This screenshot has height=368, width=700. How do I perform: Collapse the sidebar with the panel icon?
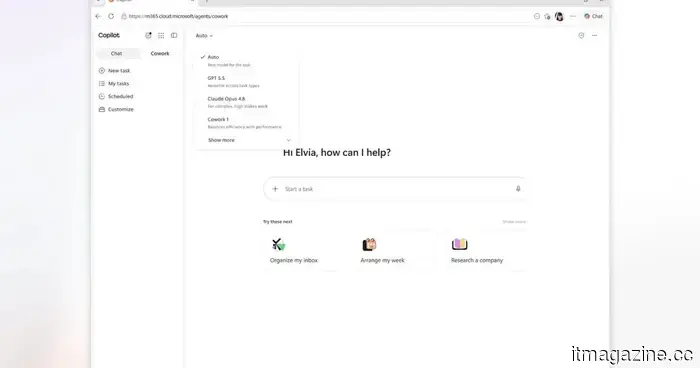click(x=174, y=35)
